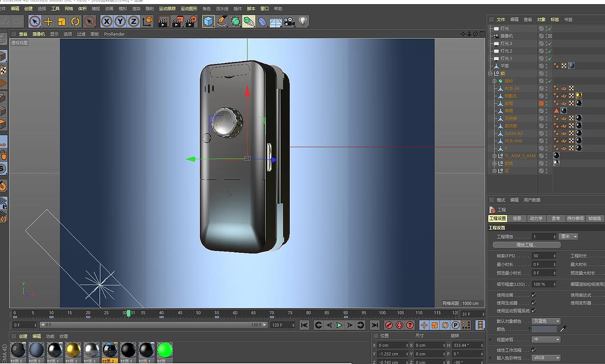This screenshot has width=605, height=364.
Task: Click the 颜色 swatch in project settings
Action: tap(544, 329)
